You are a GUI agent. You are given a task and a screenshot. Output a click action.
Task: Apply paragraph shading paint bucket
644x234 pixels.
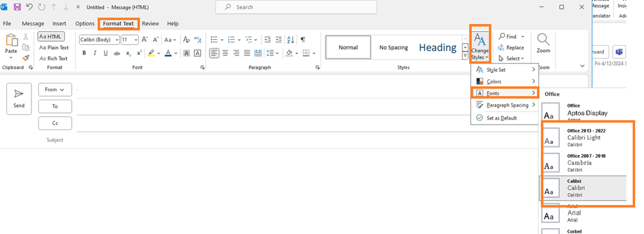289,53
